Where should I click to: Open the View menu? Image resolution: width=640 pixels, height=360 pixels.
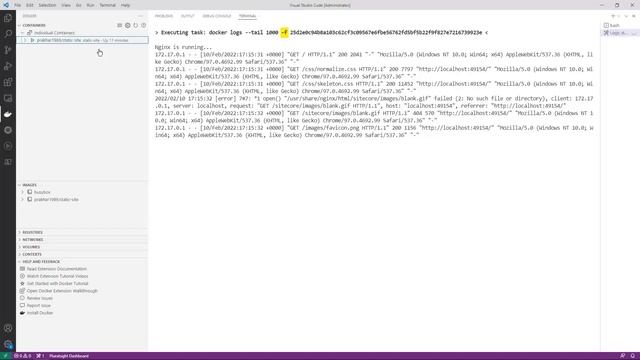(x=66, y=5)
